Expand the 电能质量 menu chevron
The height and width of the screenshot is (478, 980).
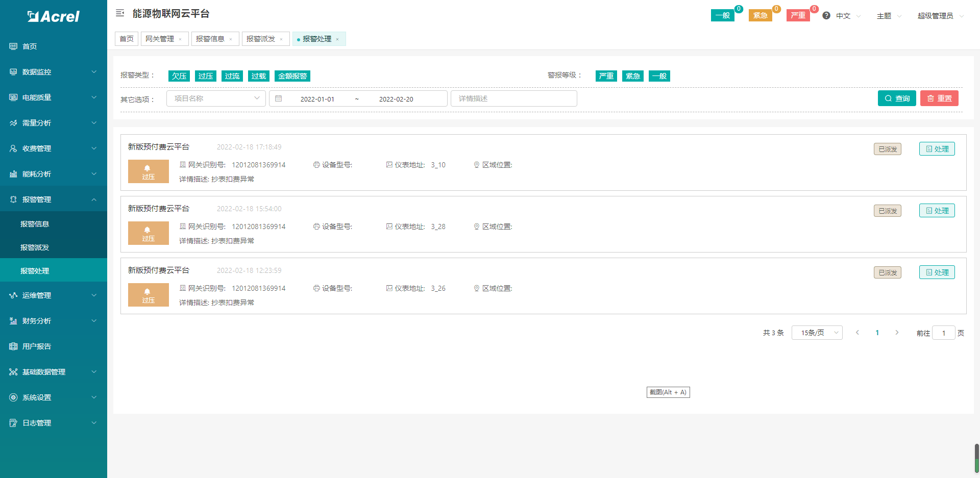click(x=94, y=97)
